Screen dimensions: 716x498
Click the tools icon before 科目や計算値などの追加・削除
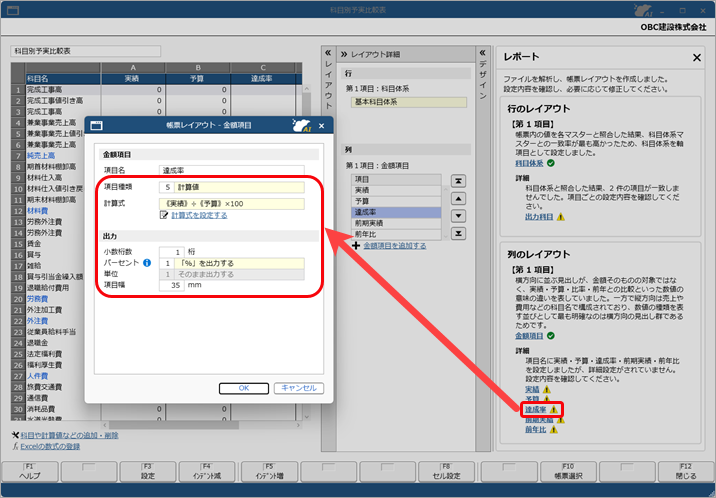[15, 435]
